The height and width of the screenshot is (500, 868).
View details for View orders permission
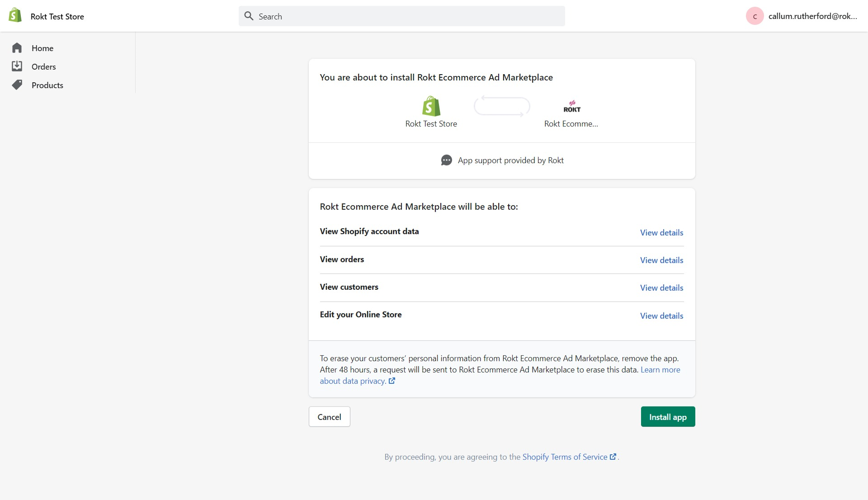[661, 260]
